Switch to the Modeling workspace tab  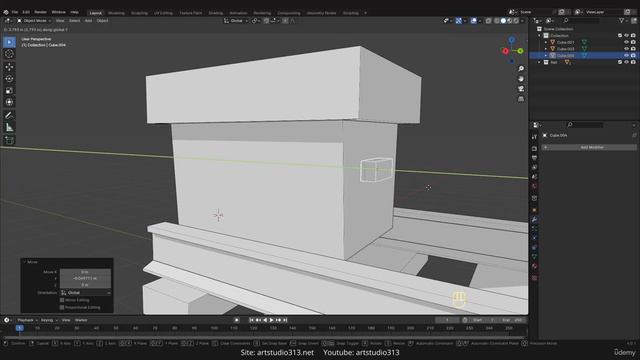click(116, 13)
